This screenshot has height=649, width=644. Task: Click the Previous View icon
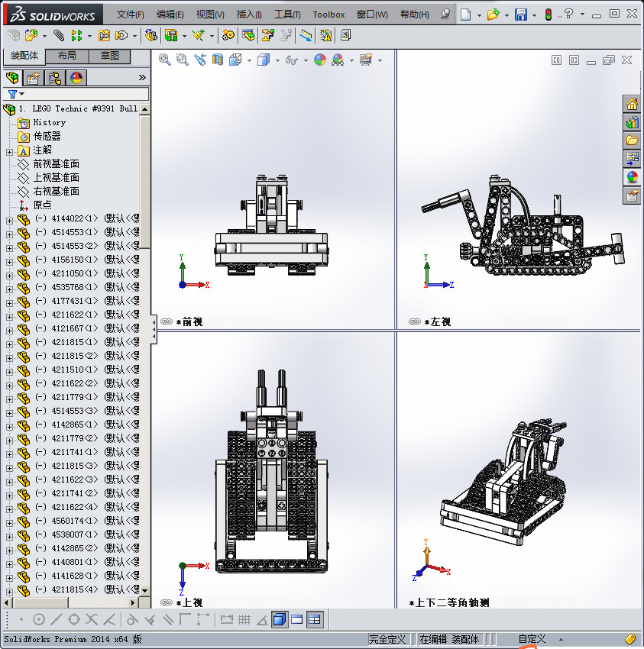pos(200,60)
